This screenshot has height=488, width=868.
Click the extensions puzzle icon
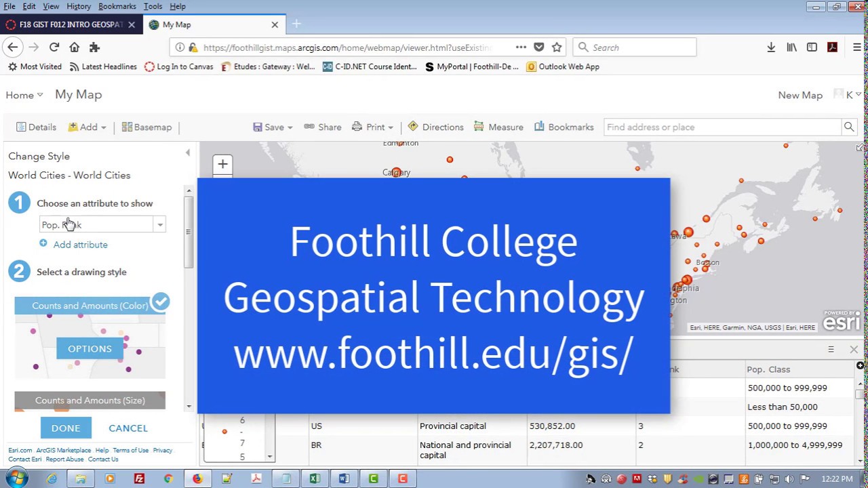click(x=94, y=47)
